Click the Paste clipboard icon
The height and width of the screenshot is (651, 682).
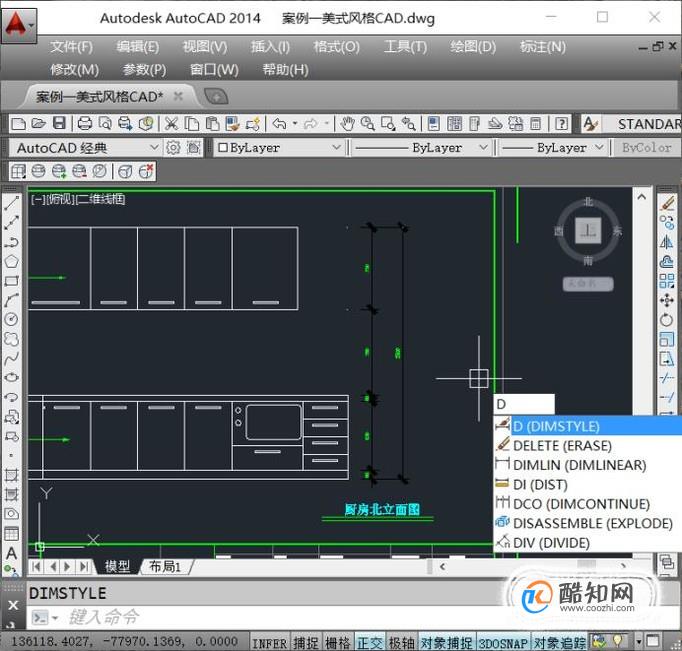click(x=212, y=124)
